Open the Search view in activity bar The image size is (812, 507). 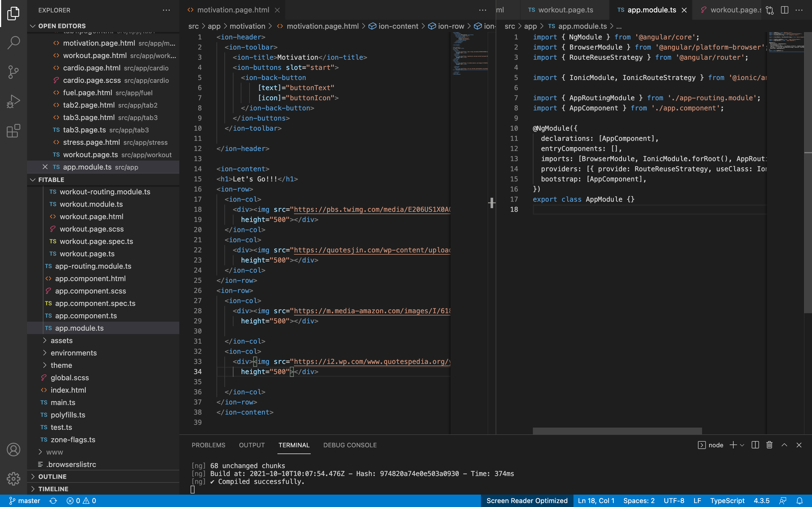(14, 43)
